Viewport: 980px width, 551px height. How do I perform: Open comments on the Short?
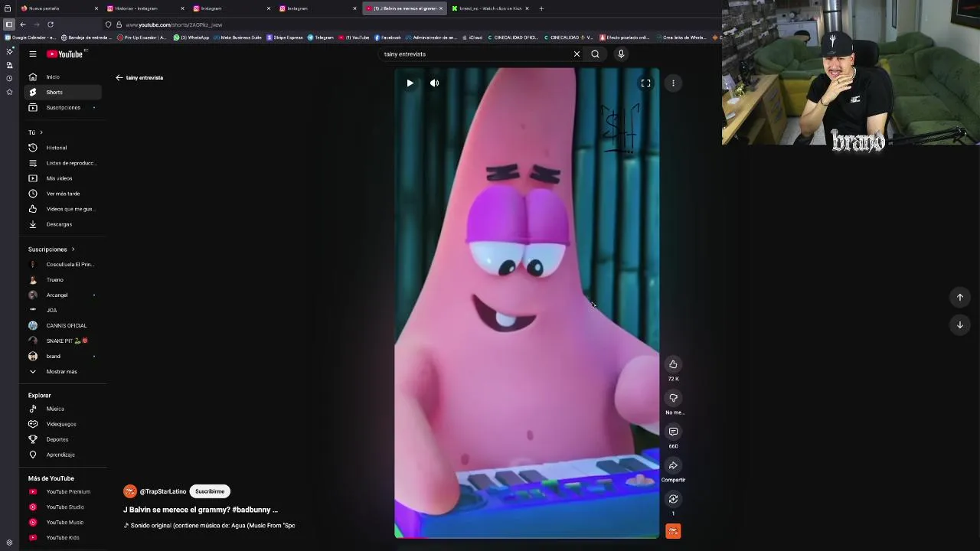tap(673, 432)
